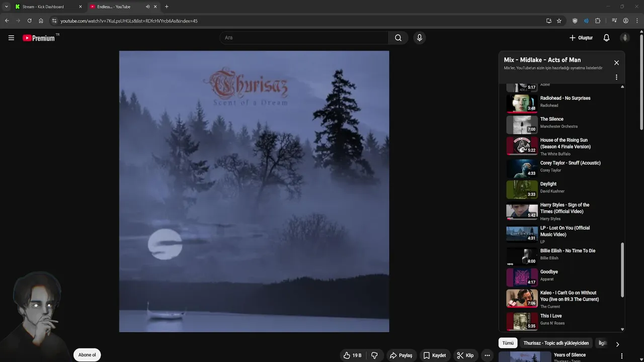Open the Years of Silence title link
Screen dimensions: 644x362
tap(570, 355)
